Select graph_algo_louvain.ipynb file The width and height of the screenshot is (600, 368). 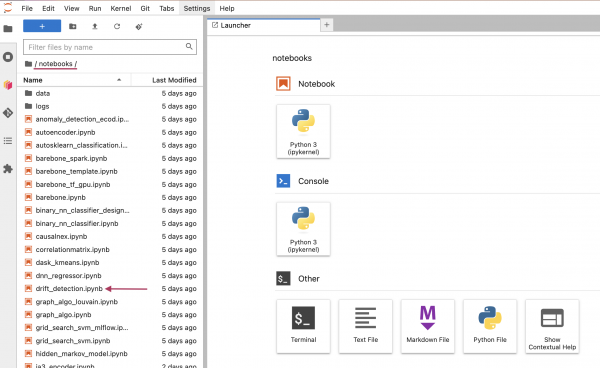110,302
